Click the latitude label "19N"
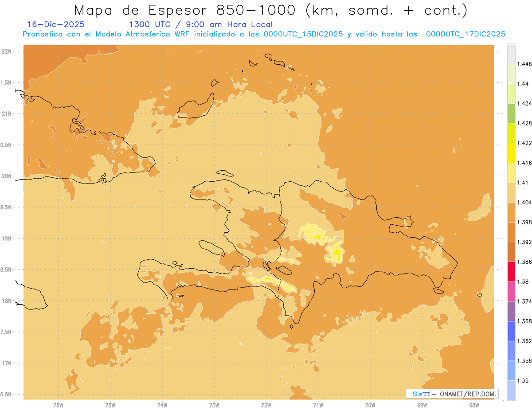 (8, 238)
